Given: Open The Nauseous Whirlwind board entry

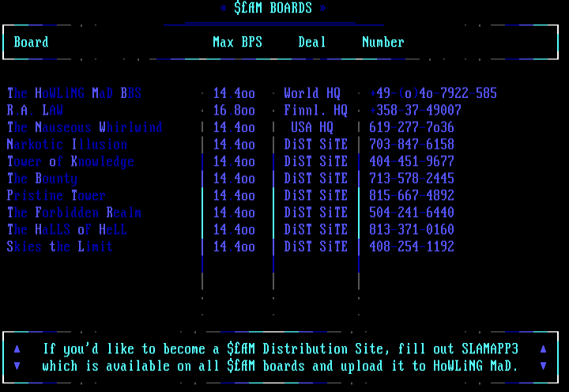Looking at the screenshot, I should 85,127.
